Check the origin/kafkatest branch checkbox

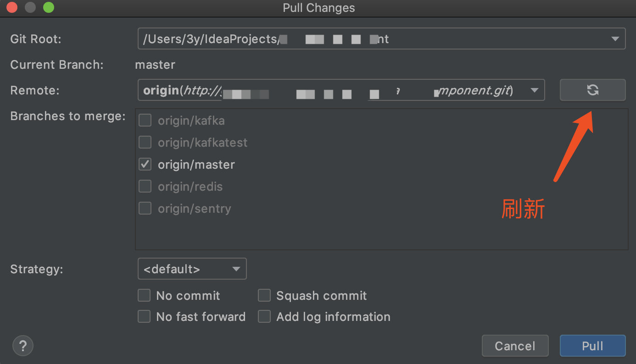tap(145, 143)
